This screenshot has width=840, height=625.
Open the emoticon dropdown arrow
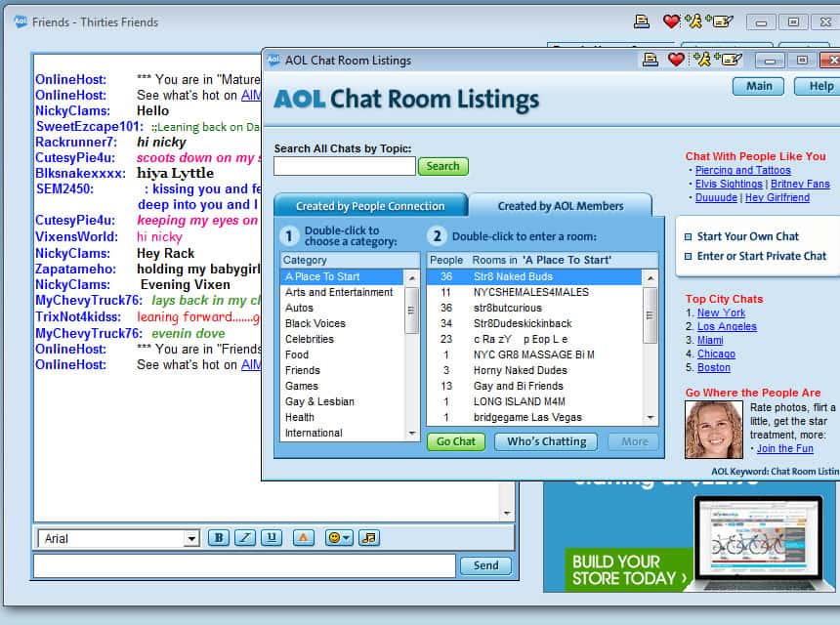346,537
